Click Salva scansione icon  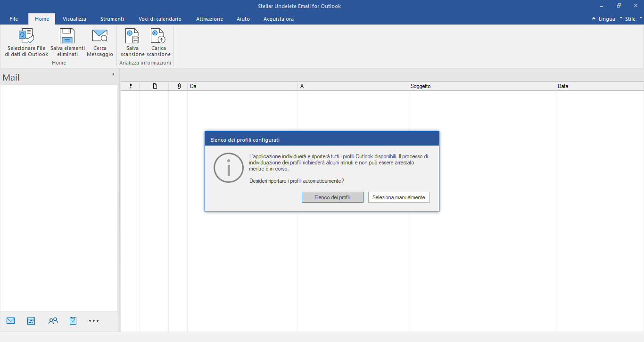pos(132,37)
